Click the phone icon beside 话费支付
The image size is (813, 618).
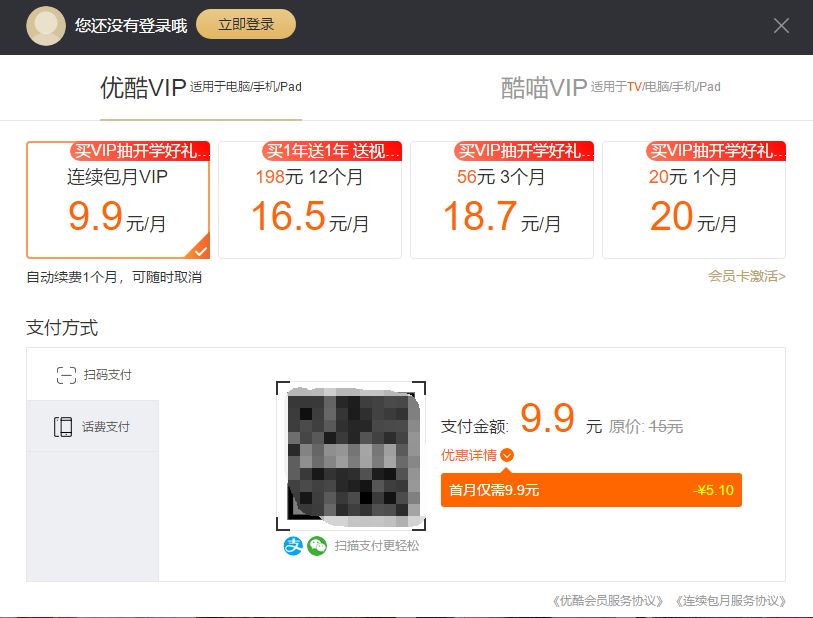click(64, 427)
